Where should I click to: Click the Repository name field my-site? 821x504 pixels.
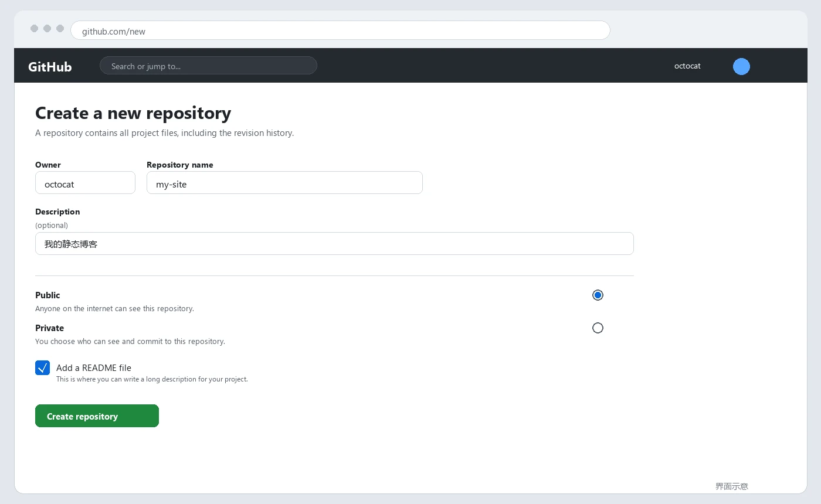(x=284, y=183)
